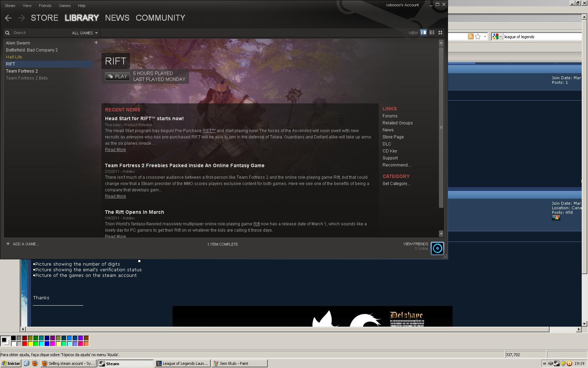
Task: Select Half-Life in game list
Action: coord(14,57)
